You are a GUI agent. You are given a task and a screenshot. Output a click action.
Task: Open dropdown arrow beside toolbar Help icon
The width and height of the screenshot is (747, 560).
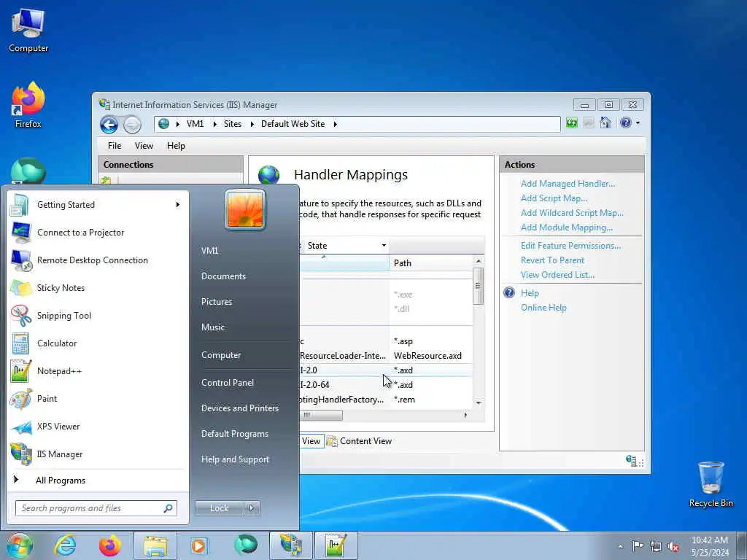coord(638,122)
